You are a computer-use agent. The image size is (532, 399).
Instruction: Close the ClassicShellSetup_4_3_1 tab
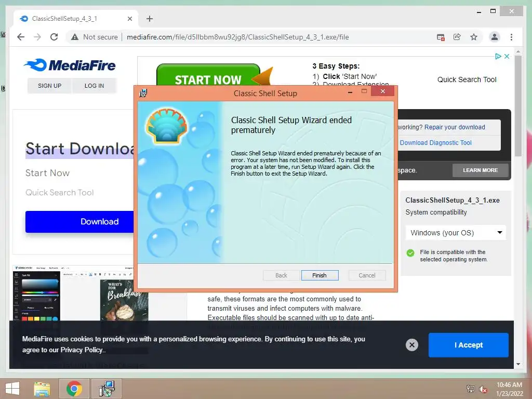[x=129, y=19]
